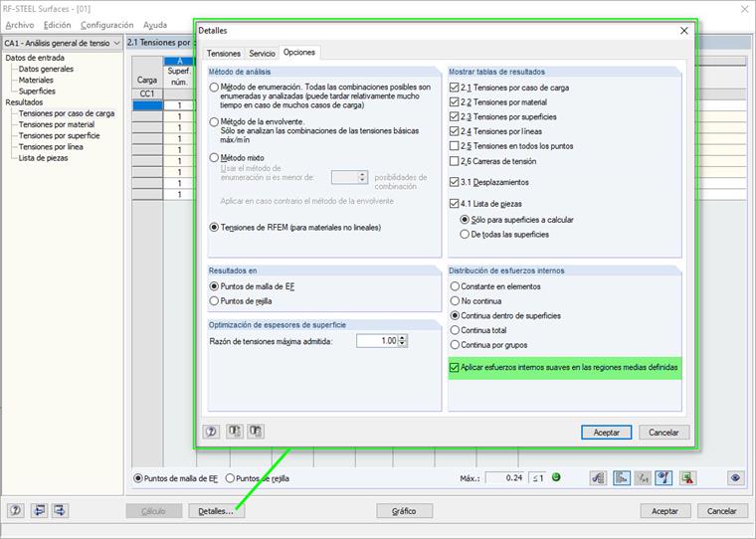This screenshot has height=539, width=756.
Task: Toggle the highlighted results filter icon
Action: point(622,478)
